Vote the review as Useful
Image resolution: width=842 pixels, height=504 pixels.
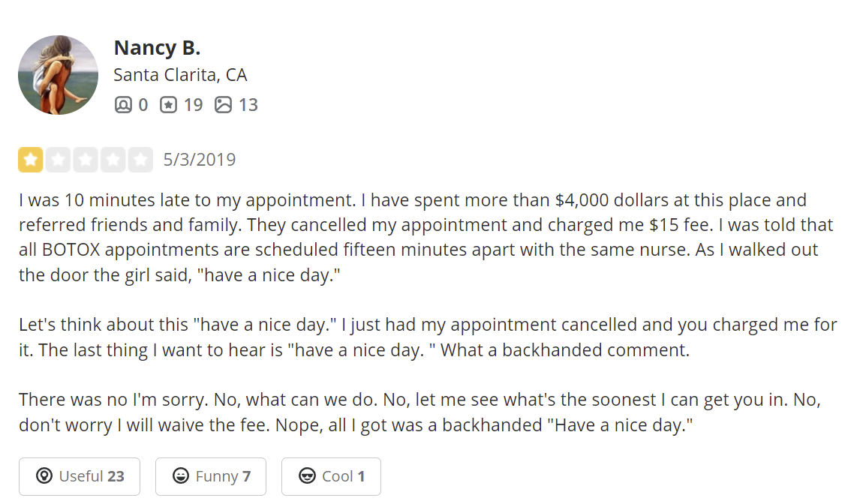(80, 476)
